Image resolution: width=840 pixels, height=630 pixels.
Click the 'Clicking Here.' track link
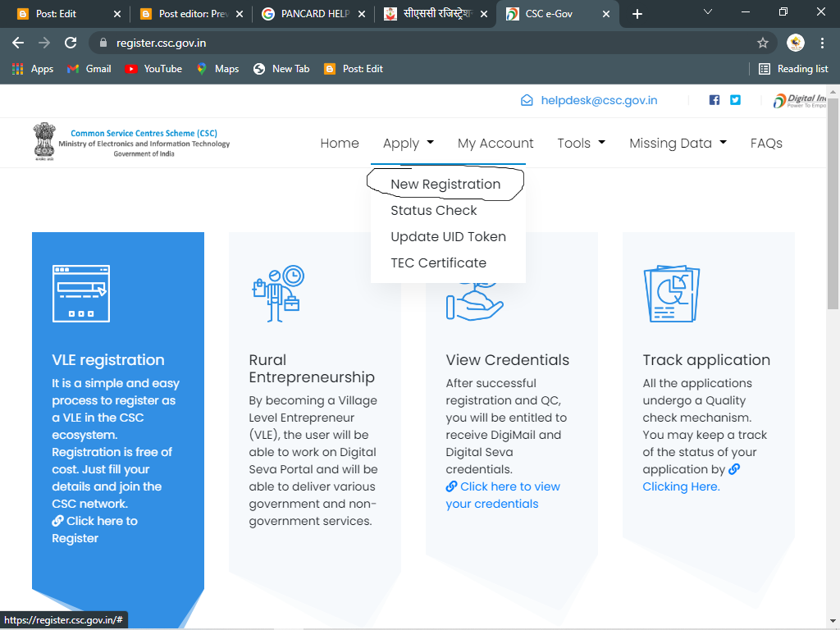(x=682, y=486)
